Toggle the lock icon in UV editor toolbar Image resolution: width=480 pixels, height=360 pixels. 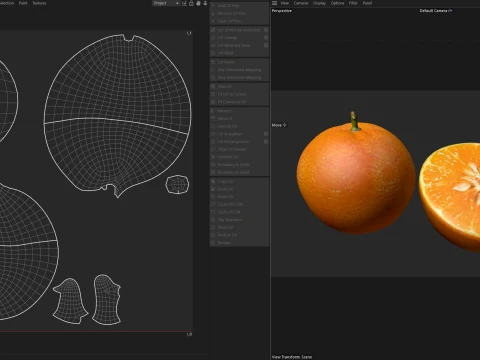point(191,3)
